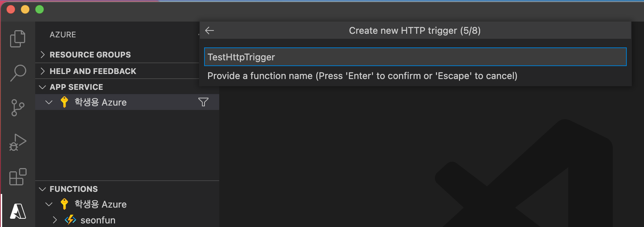Open the Source Control view
The height and width of the screenshot is (227, 644).
[18, 107]
